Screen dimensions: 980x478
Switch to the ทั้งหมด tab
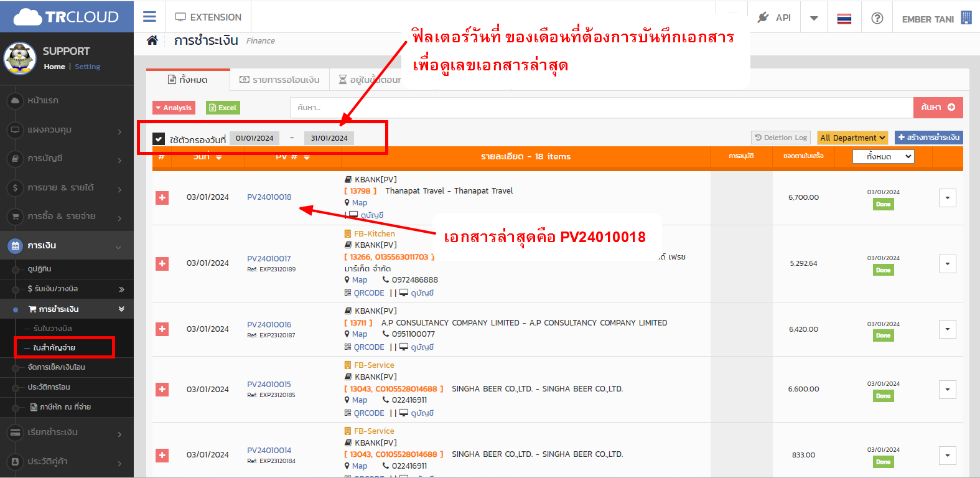(x=188, y=80)
